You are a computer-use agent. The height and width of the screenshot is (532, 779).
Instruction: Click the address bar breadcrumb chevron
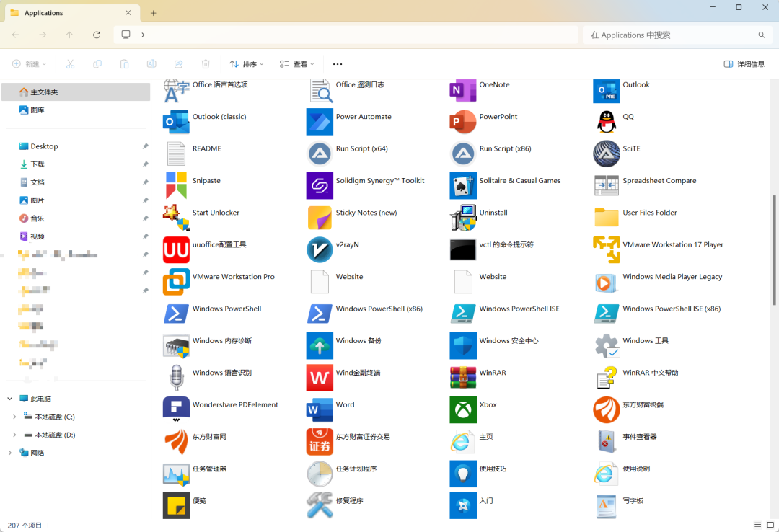pyautogui.click(x=143, y=35)
